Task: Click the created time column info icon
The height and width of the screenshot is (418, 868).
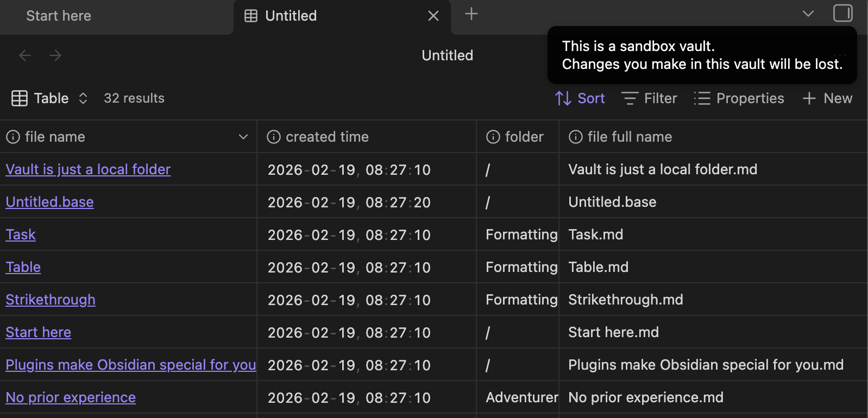Action: click(x=274, y=137)
